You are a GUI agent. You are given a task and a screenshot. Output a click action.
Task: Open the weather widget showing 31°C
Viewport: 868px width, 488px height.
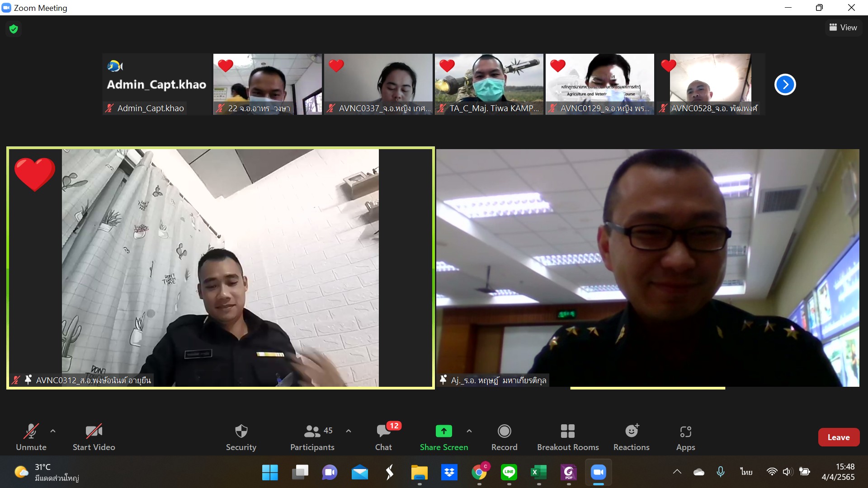tap(47, 473)
